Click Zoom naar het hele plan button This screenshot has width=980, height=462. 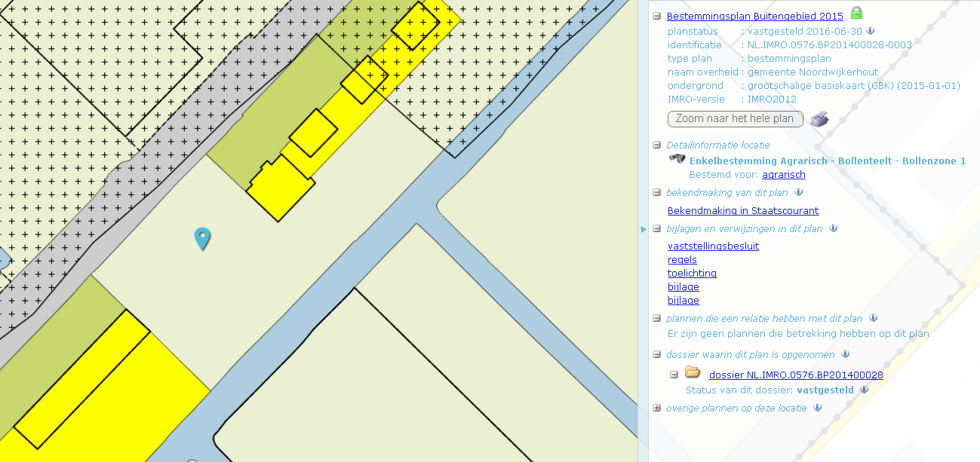click(x=735, y=118)
